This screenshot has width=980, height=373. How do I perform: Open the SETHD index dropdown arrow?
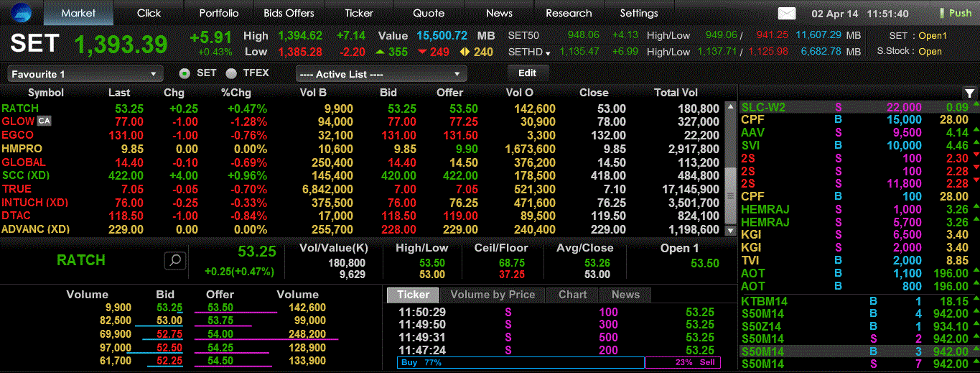click(x=547, y=53)
